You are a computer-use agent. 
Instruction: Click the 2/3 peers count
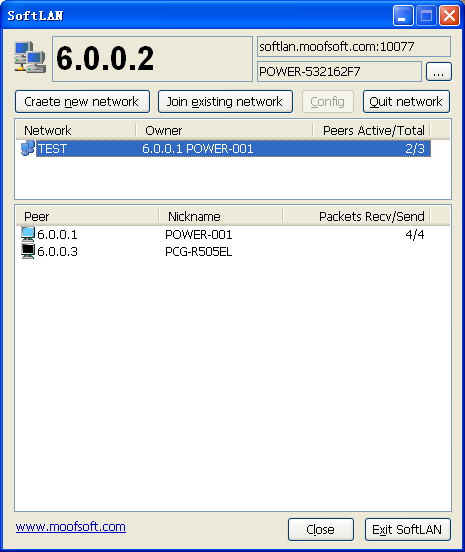(x=415, y=149)
